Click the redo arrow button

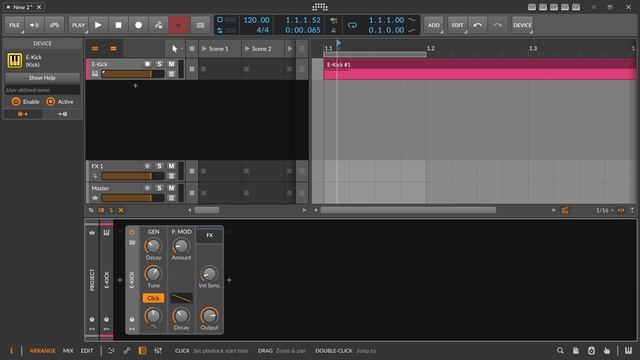pyautogui.click(x=498, y=25)
